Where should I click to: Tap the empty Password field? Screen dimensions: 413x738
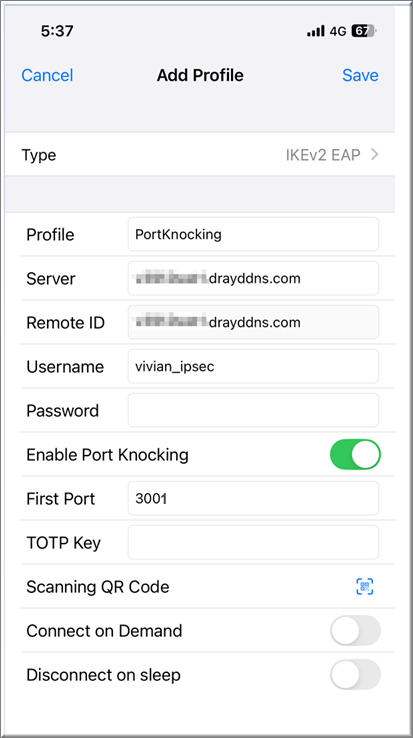point(253,410)
